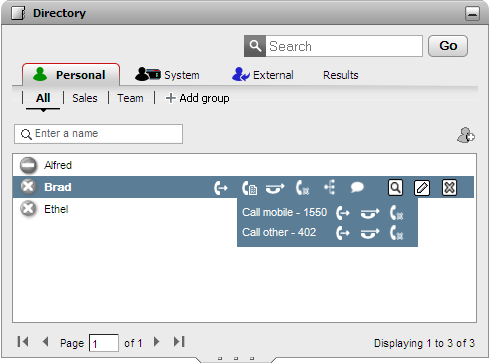Select the Alfred contact row
Screen dimensions: 491x364
(243, 165)
